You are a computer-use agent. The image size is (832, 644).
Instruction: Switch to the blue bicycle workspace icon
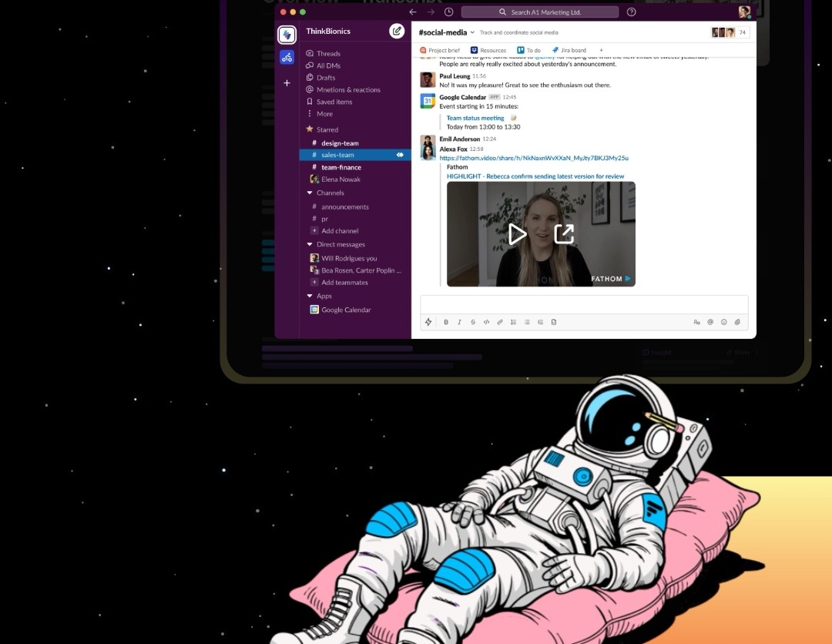[287, 57]
